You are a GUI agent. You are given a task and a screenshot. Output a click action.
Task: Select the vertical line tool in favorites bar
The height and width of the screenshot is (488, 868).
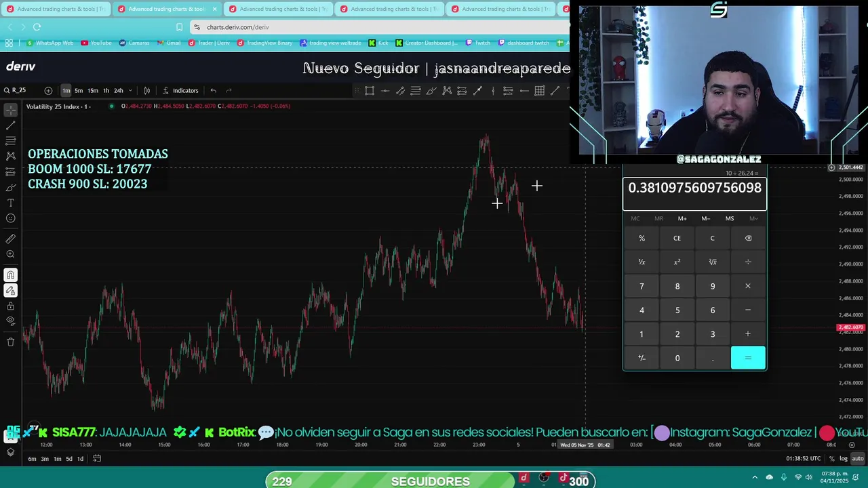click(x=493, y=90)
